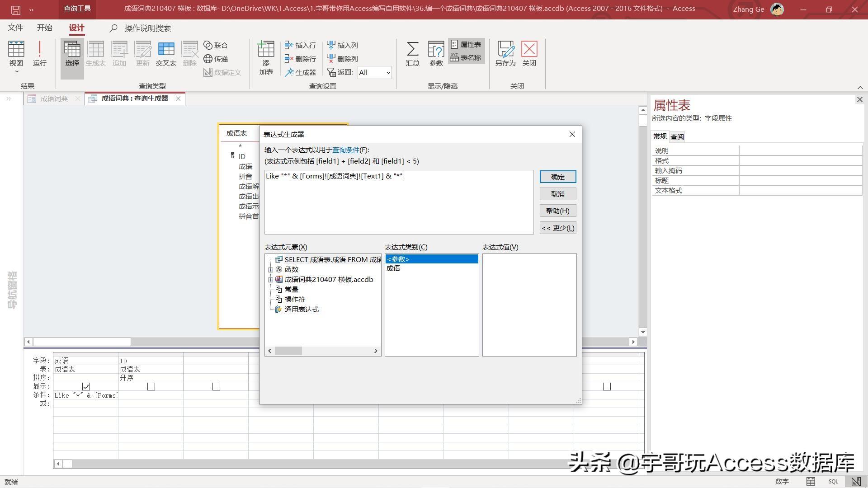This screenshot has width=868, height=488.
Task: Open the 文件 menu tab
Action: pos(15,28)
